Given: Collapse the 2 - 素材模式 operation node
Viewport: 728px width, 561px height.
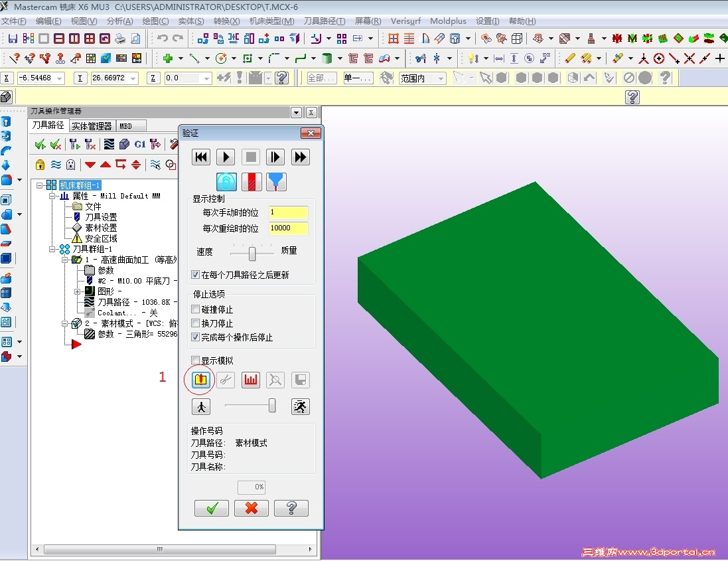Looking at the screenshot, I should pos(64,324).
